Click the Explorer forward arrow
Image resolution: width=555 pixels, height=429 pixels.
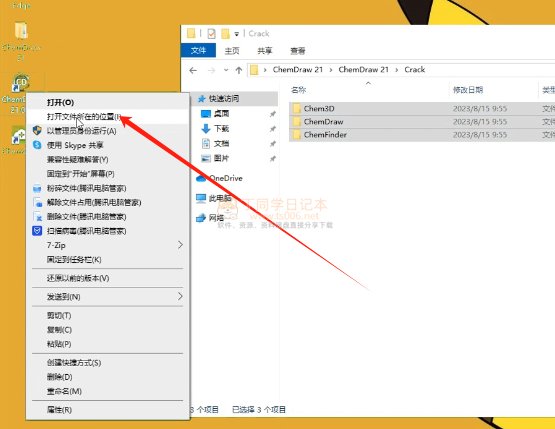pyautogui.click(x=211, y=70)
